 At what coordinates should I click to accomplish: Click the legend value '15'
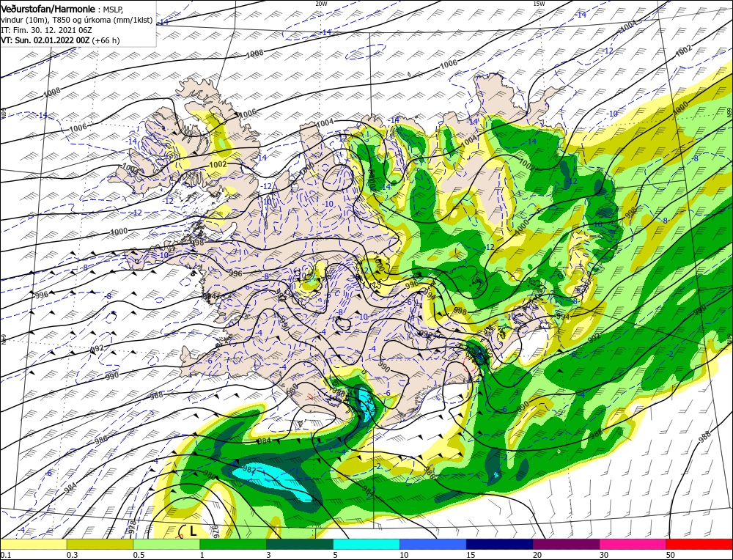pyautogui.click(x=471, y=554)
